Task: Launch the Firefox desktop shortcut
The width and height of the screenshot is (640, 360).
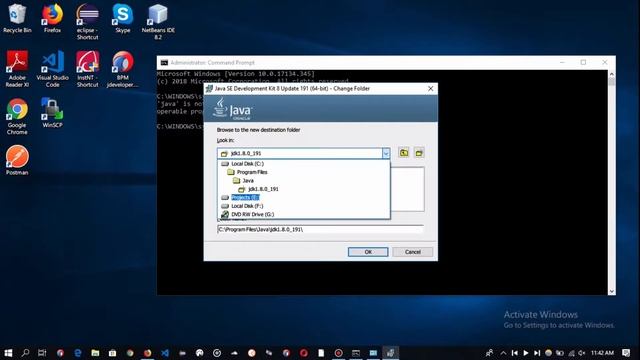Action: tap(52, 18)
